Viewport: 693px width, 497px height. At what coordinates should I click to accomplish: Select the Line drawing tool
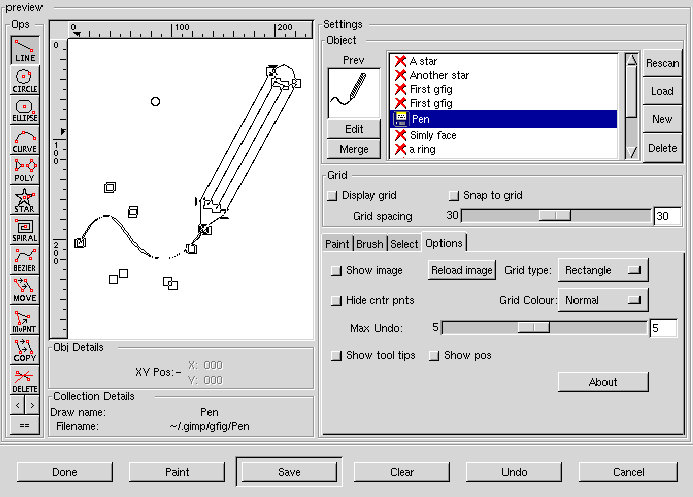coord(25,51)
